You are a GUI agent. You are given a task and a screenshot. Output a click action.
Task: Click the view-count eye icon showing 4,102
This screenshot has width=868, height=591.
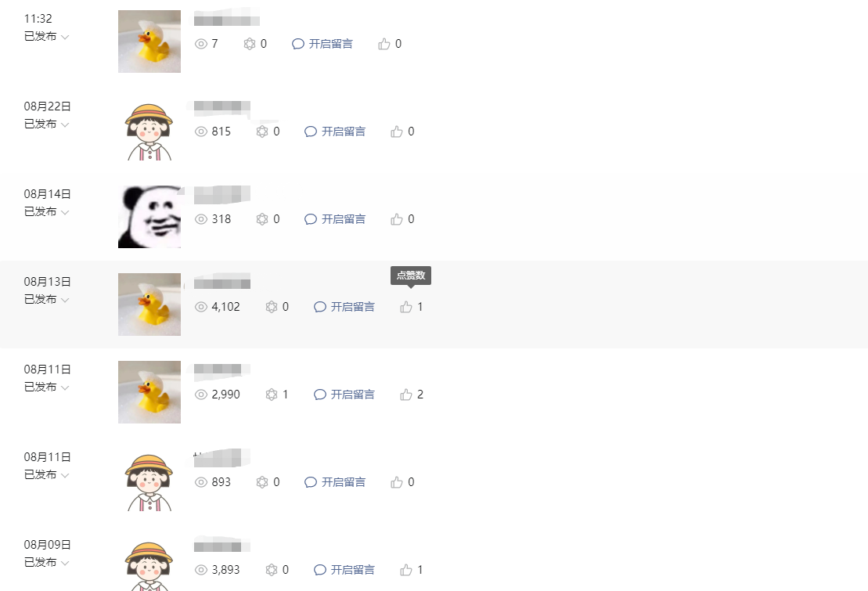[201, 307]
